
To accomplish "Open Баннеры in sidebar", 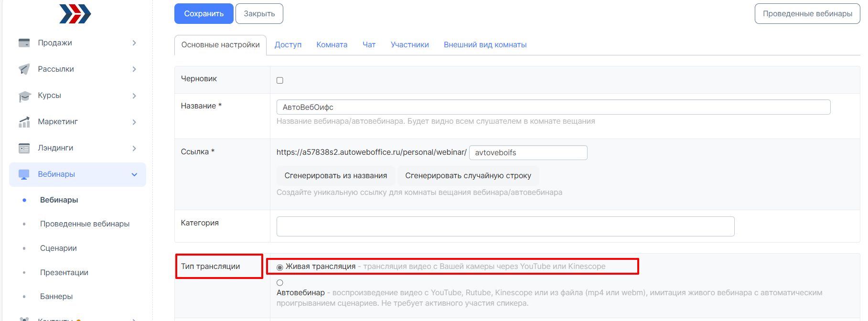I will 56,297.
